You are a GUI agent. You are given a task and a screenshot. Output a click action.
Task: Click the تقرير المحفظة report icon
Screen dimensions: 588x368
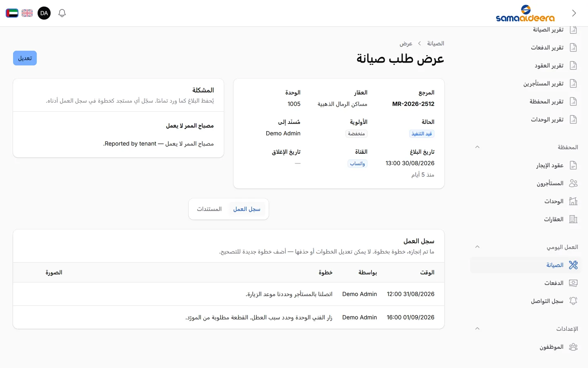(573, 101)
